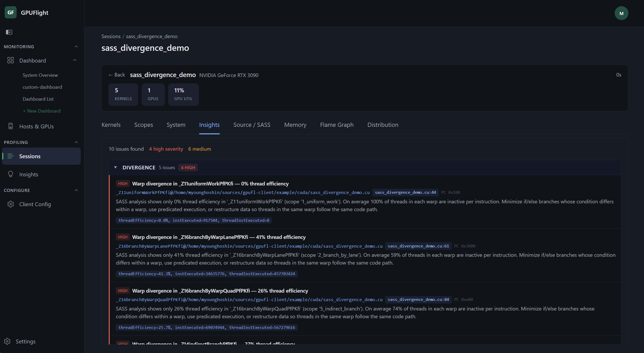Click the Insights lightbulb icon in the sidebar
This screenshot has width=644, height=353.
(11, 174)
